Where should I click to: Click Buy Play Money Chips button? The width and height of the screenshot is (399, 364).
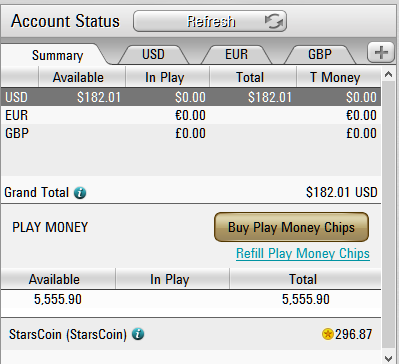point(291,227)
